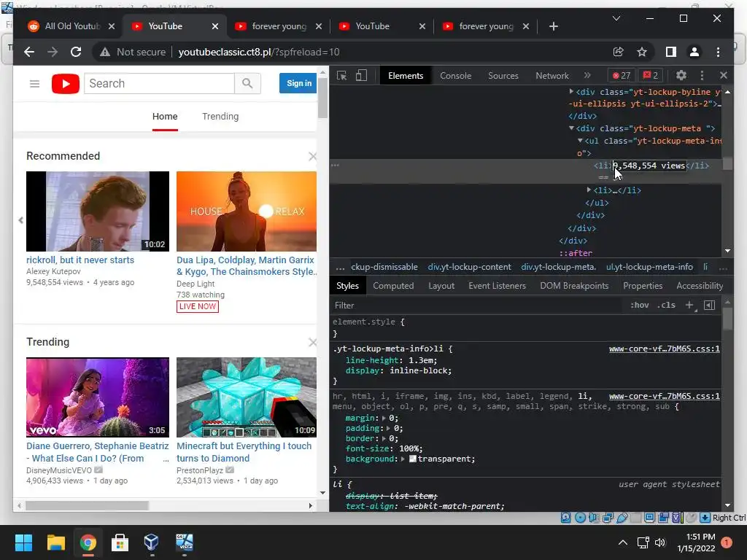The image size is (747, 560).
Task: Open the Trending page tab
Action: click(220, 116)
